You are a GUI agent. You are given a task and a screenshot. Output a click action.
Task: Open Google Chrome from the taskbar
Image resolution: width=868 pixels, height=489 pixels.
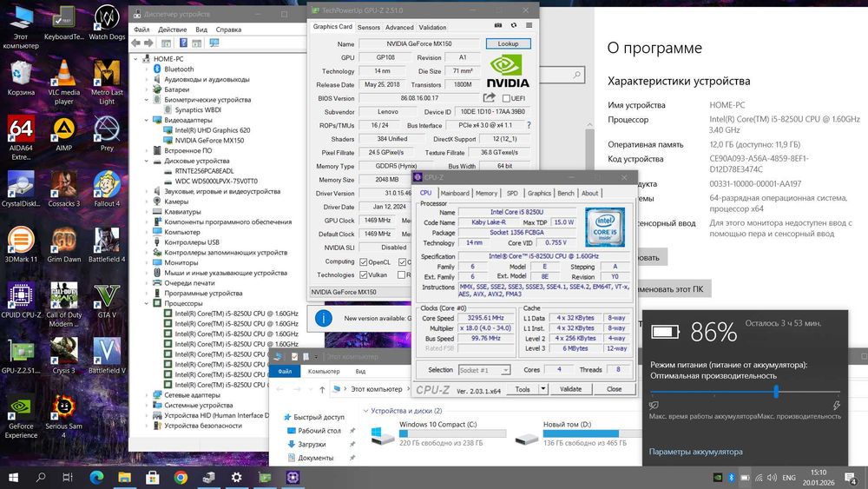[181, 477]
